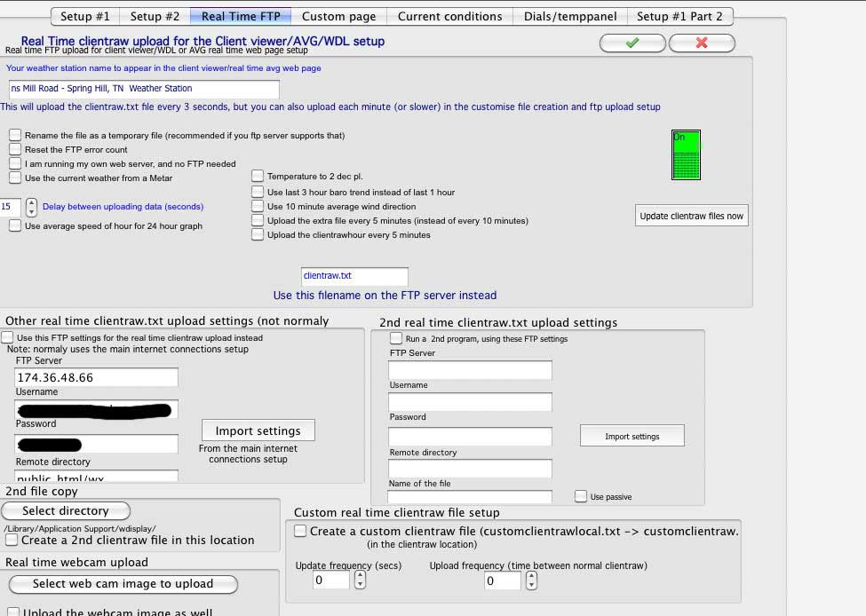Image resolution: width=866 pixels, height=616 pixels.
Task: Cancel with the red X button
Action: tap(702, 43)
